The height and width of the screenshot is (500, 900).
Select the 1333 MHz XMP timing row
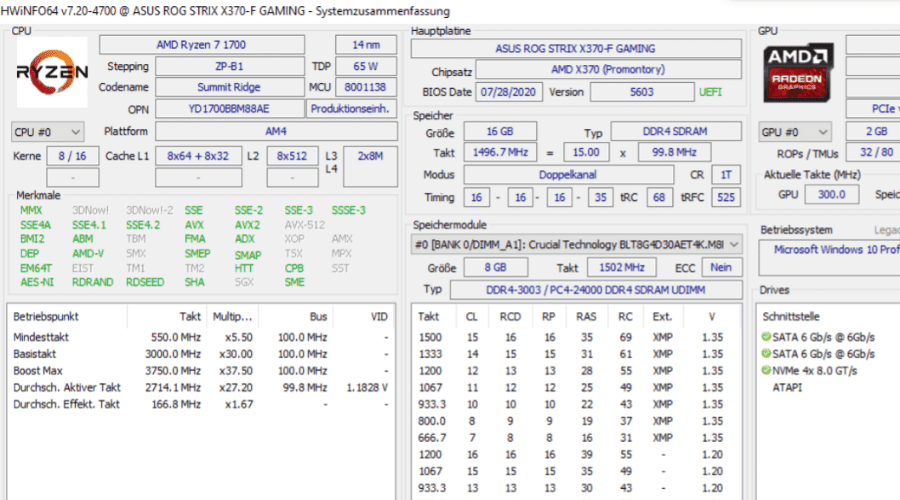(576, 354)
